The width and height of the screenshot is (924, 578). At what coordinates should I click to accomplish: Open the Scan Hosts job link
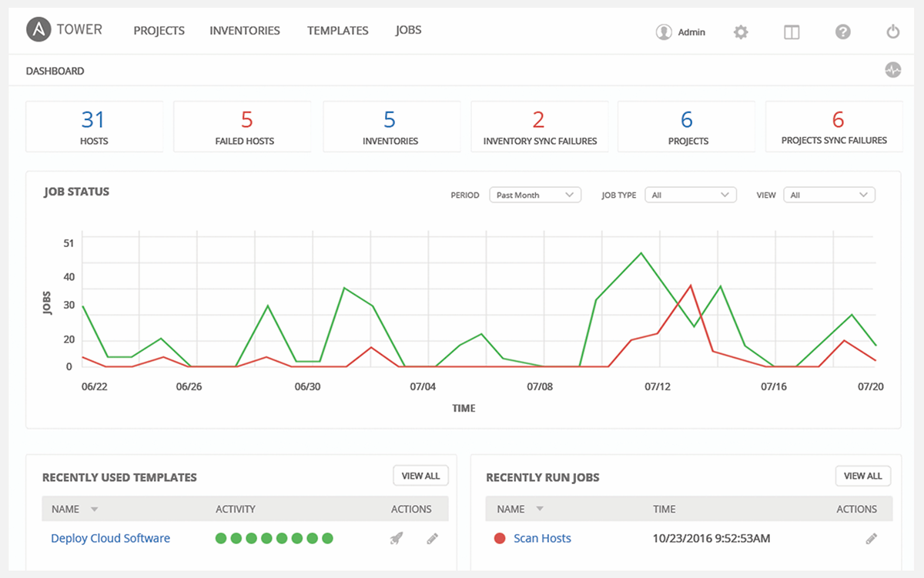[x=542, y=539]
